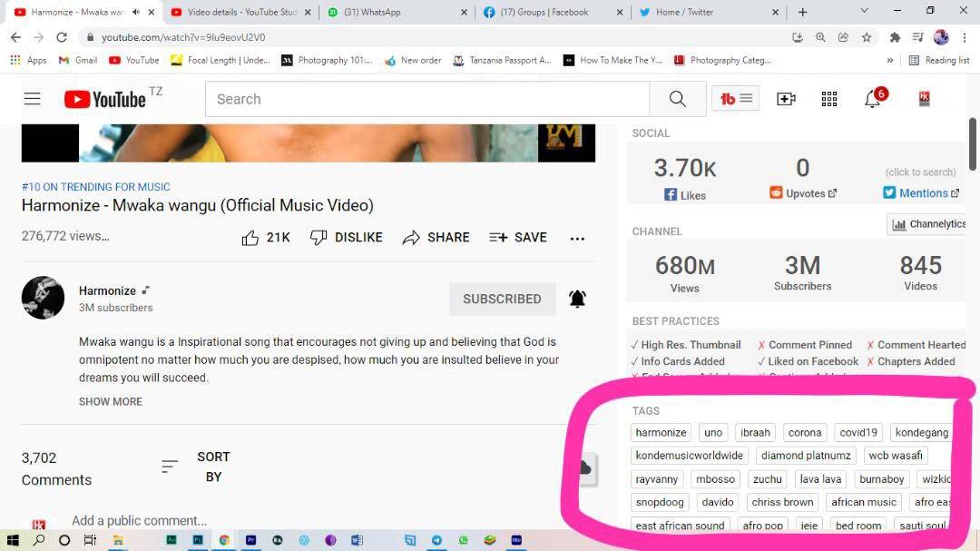Open the Gmail bookmark
This screenshot has width=980, height=551.
pyautogui.click(x=78, y=60)
